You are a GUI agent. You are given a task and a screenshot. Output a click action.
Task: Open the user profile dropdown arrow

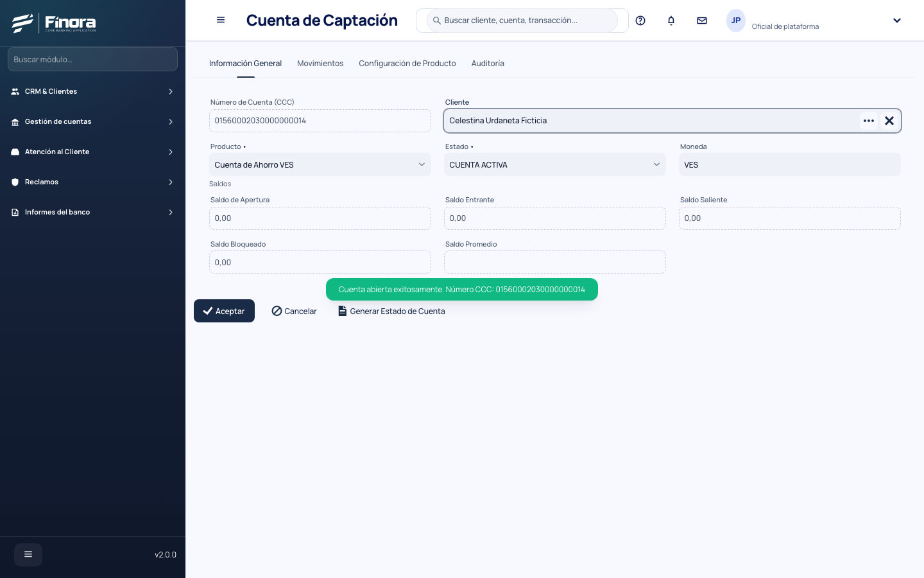[x=897, y=21]
